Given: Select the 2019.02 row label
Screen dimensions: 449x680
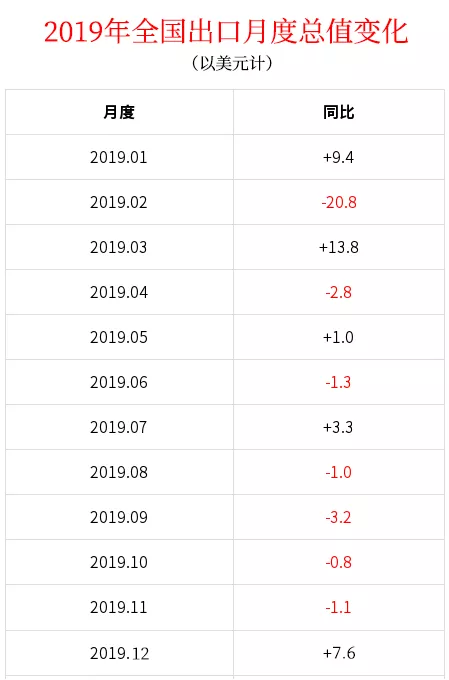Looking at the screenshot, I should (x=119, y=202).
